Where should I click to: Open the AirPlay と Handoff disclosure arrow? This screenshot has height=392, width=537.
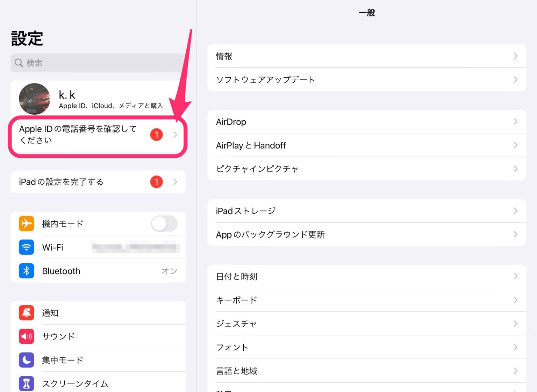[x=515, y=145]
